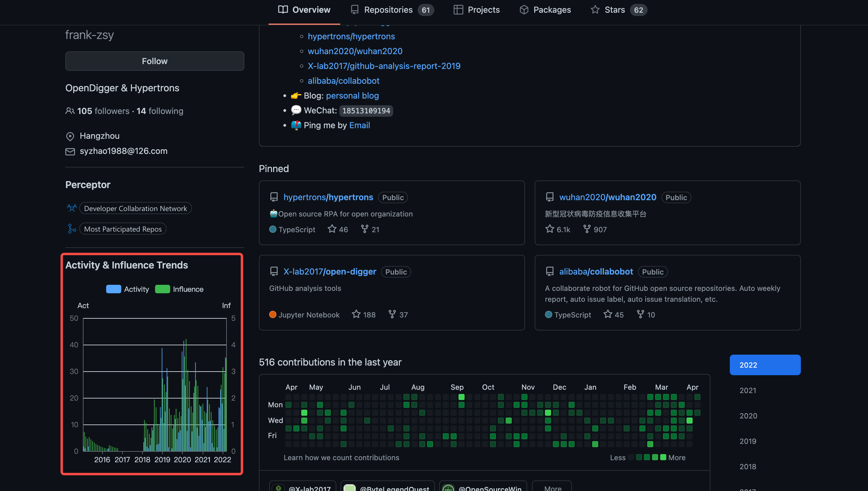
Task: Click the Repositories book icon in the navigation
Action: [354, 10]
